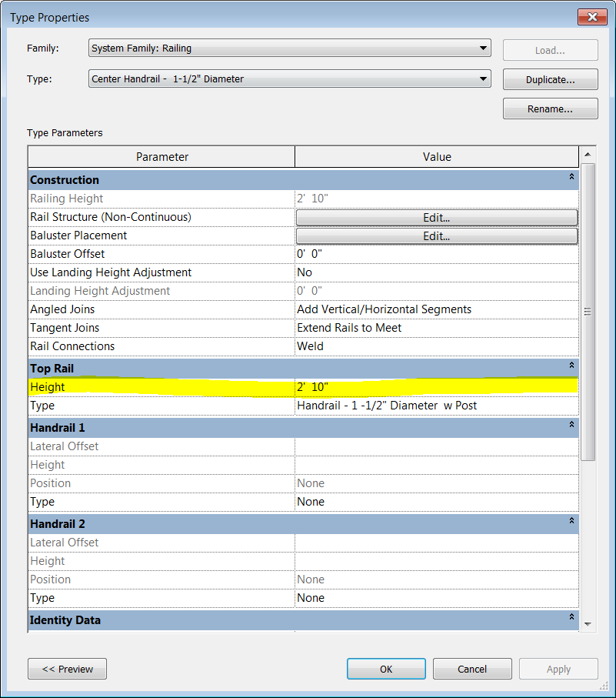Select the Handrail 1 Type value None
Screen dimensions: 616x698
[437, 502]
